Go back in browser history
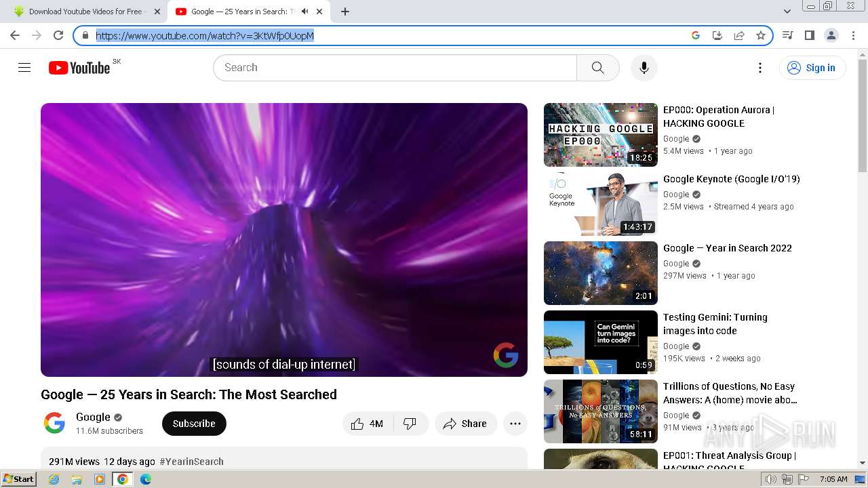 click(15, 35)
